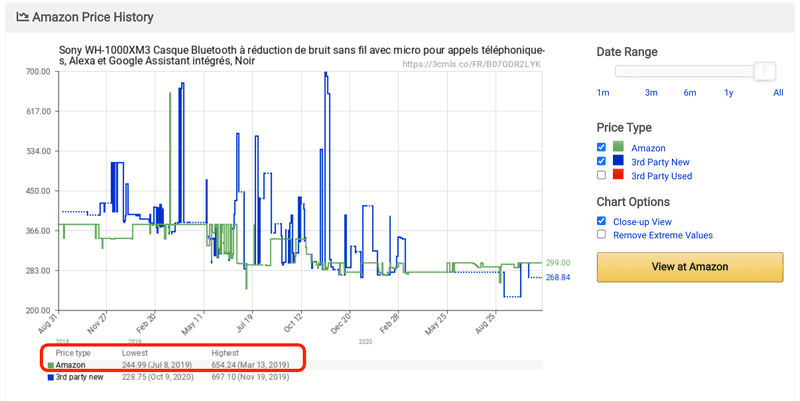The image size is (800, 401).
Task: Click the 700.00 y-axis label
Action: 38,72
